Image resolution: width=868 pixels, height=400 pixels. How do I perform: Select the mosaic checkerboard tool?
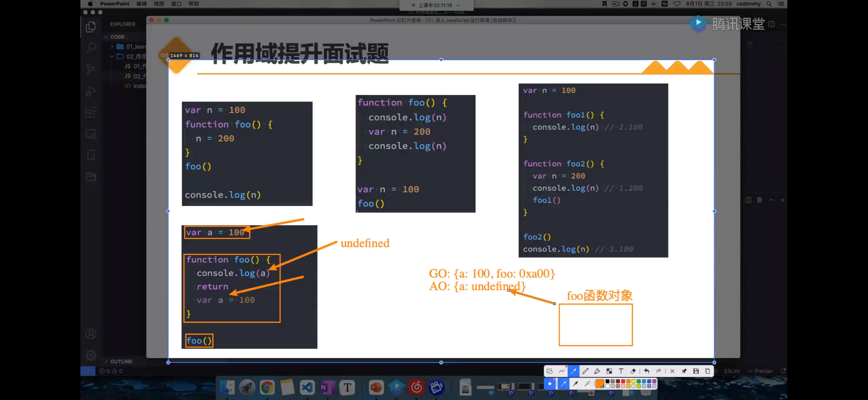tap(609, 371)
